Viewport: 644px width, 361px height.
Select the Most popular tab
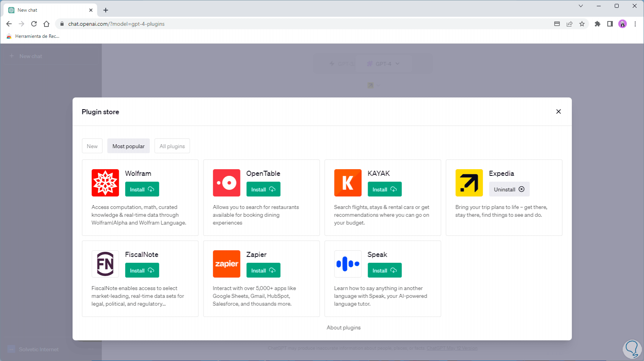pyautogui.click(x=128, y=146)
